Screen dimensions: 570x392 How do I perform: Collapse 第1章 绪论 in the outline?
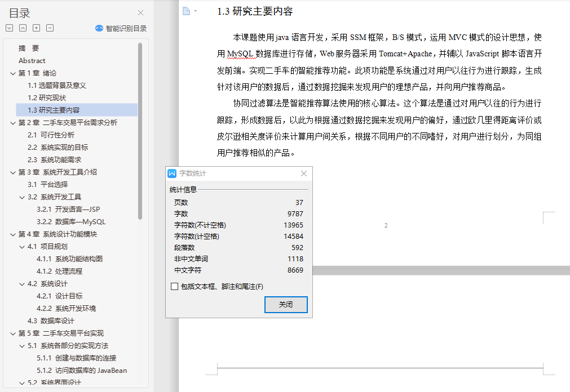pos(13,73)
